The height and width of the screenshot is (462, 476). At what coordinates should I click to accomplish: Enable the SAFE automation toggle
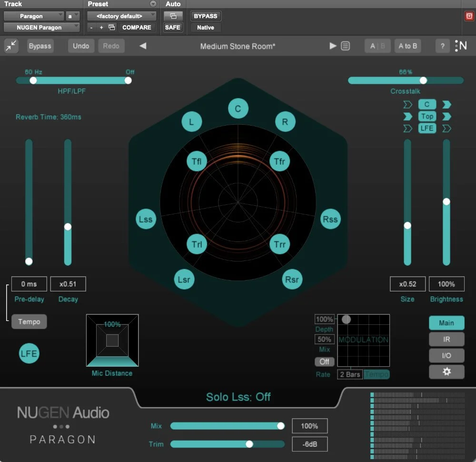coord(173,27)
